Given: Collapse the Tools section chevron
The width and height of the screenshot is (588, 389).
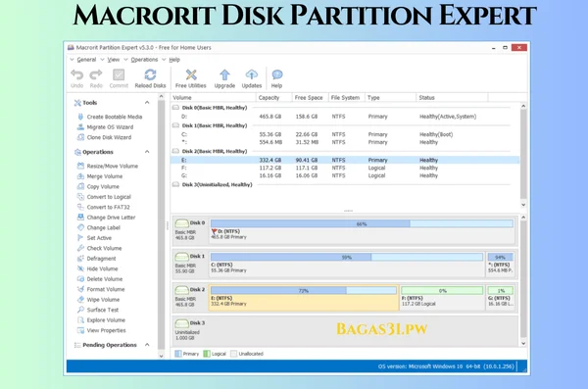Looking at the screenshot, I should point(147,103).
